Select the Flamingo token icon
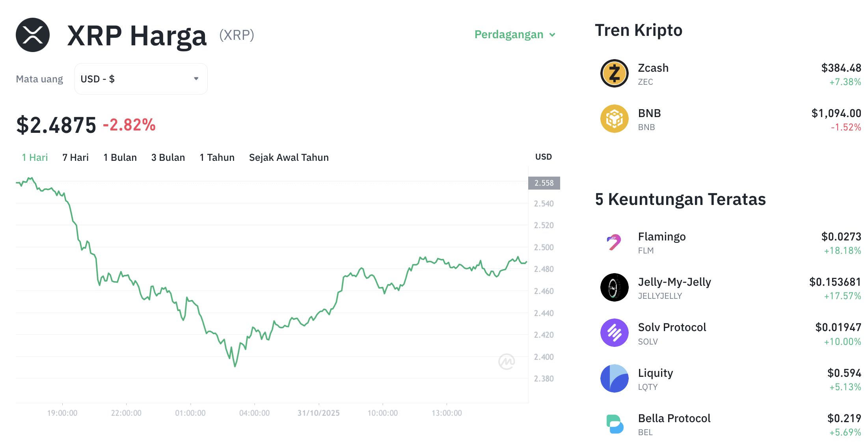 pos(614,242)
